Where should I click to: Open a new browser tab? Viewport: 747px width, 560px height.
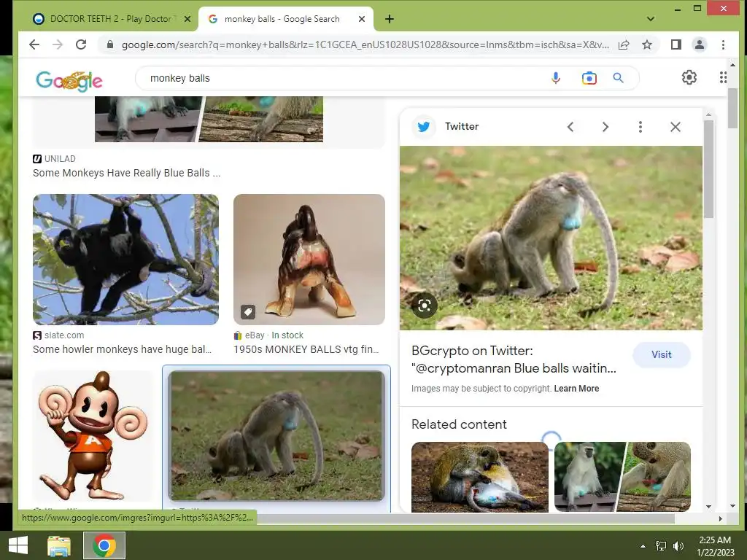click(x=390, y=19)
